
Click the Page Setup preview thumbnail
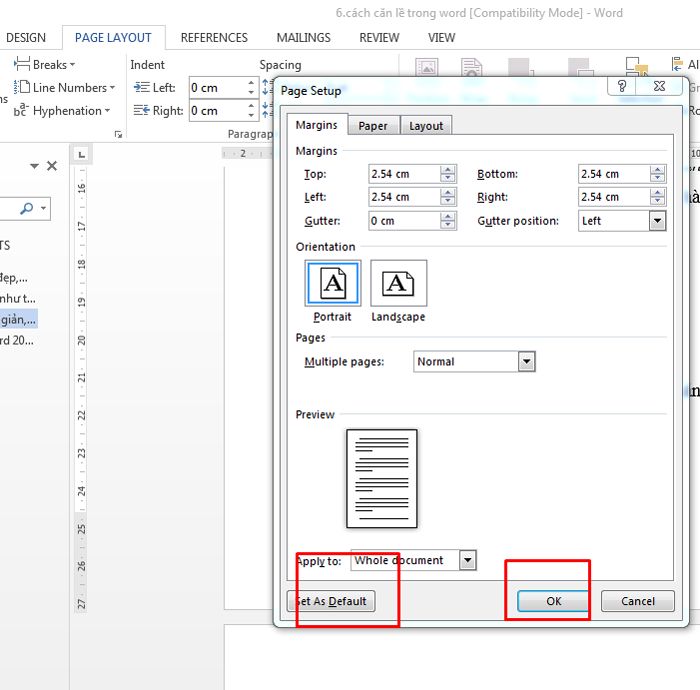[382, 478]
